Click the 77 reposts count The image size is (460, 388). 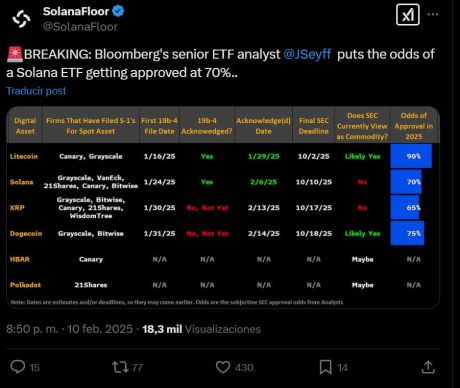coord(137,368)
